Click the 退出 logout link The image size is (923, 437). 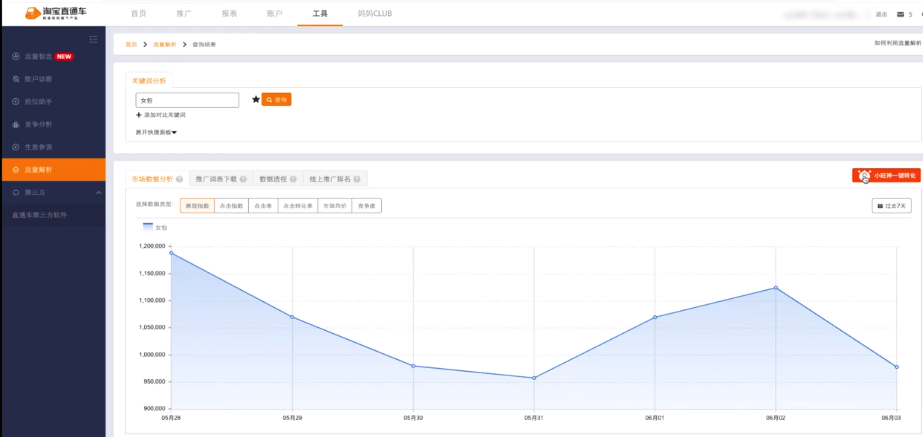(x=881, y=15)
